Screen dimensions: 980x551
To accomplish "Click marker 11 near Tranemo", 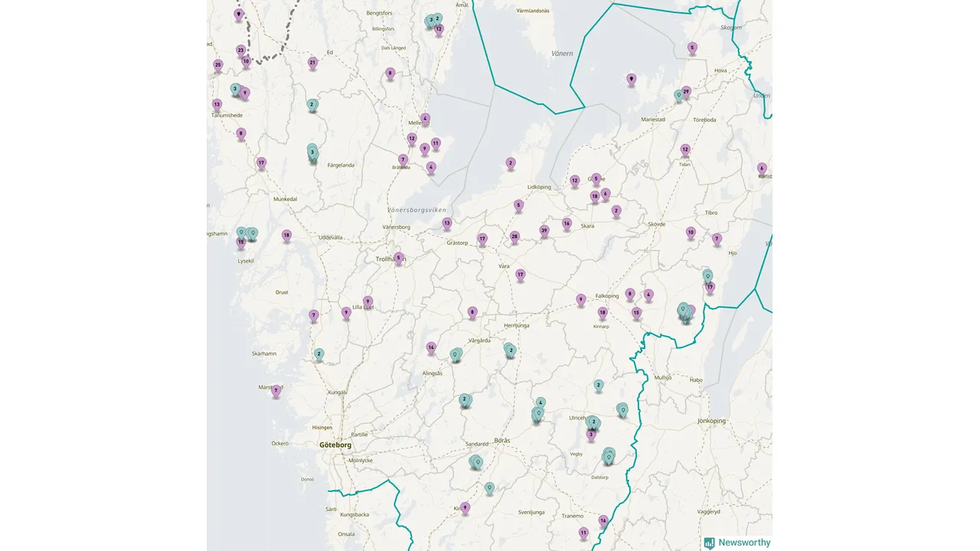I will (x=583, y=533).
